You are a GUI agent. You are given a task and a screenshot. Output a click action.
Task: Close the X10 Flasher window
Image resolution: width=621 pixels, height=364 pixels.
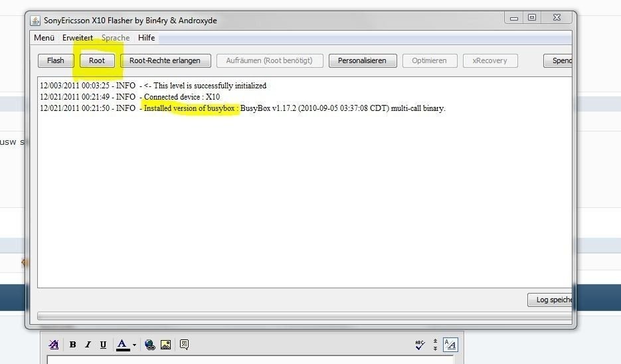click(x=557, y=18)
